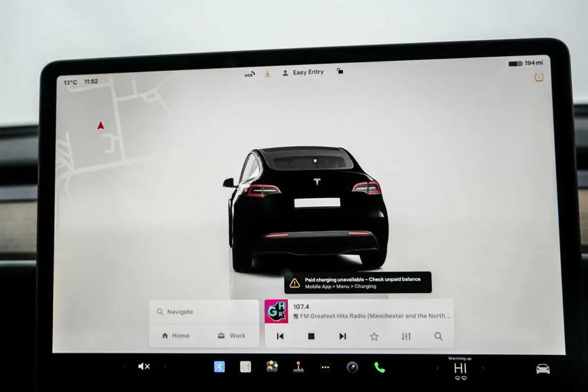Increase cabin temperature right arrow

483,368
